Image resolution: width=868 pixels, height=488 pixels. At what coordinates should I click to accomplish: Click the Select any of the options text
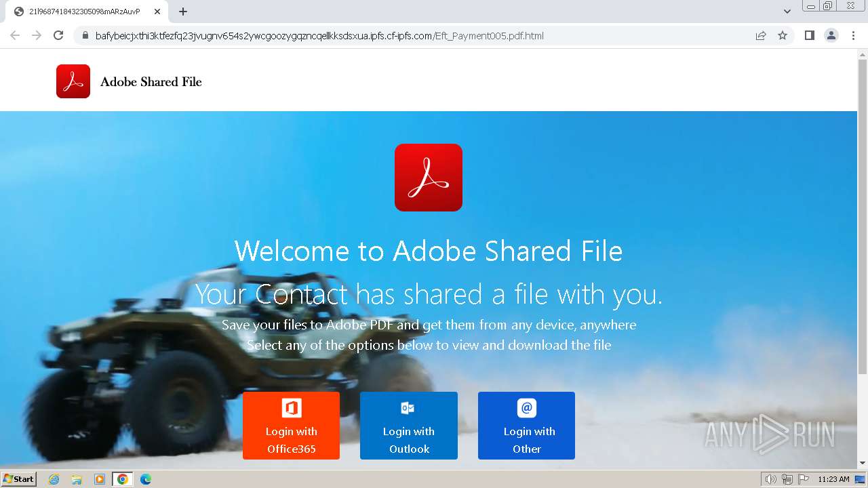tap(429, 345)
